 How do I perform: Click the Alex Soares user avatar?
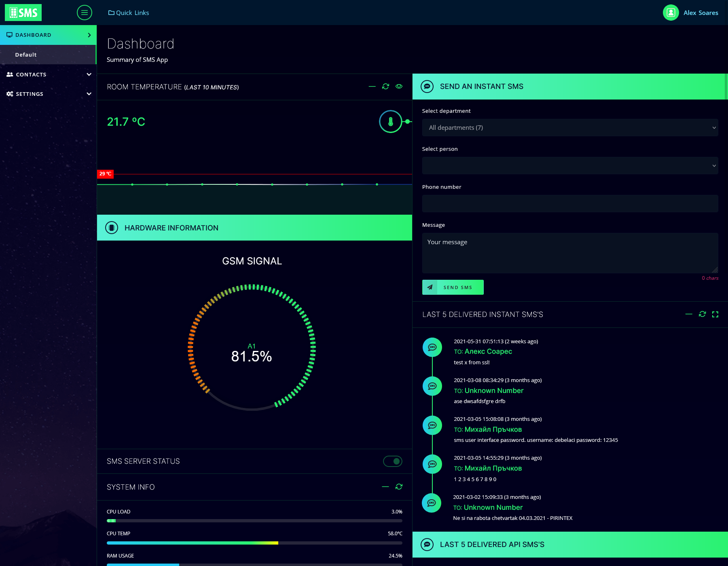[x=671, y=13]
